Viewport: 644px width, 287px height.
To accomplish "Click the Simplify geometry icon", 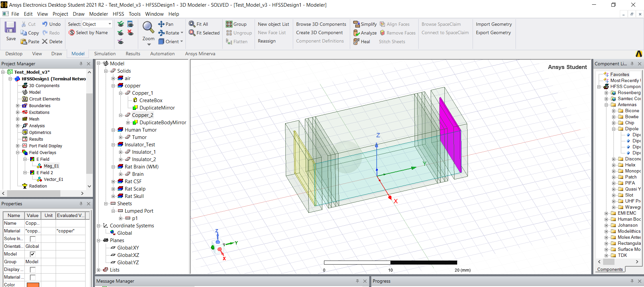I will click(357, 24).
